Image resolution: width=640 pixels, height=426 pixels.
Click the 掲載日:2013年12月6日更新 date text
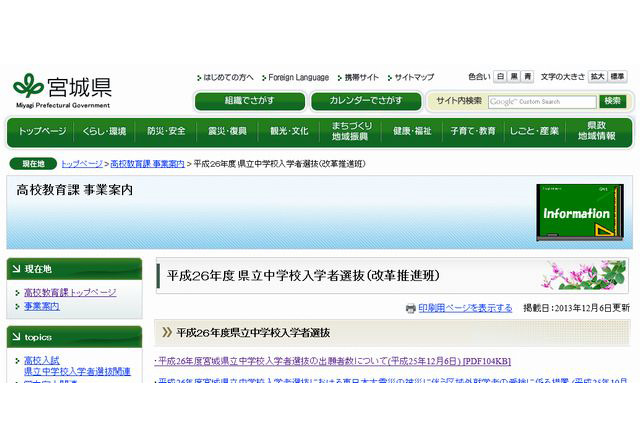(x=576, y=308)
